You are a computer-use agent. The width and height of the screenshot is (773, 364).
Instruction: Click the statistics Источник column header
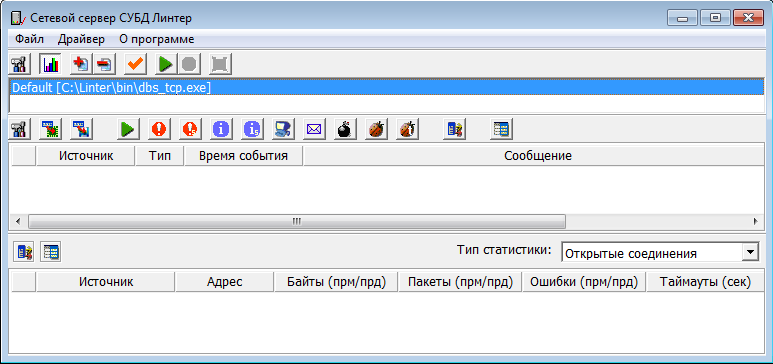105,282
